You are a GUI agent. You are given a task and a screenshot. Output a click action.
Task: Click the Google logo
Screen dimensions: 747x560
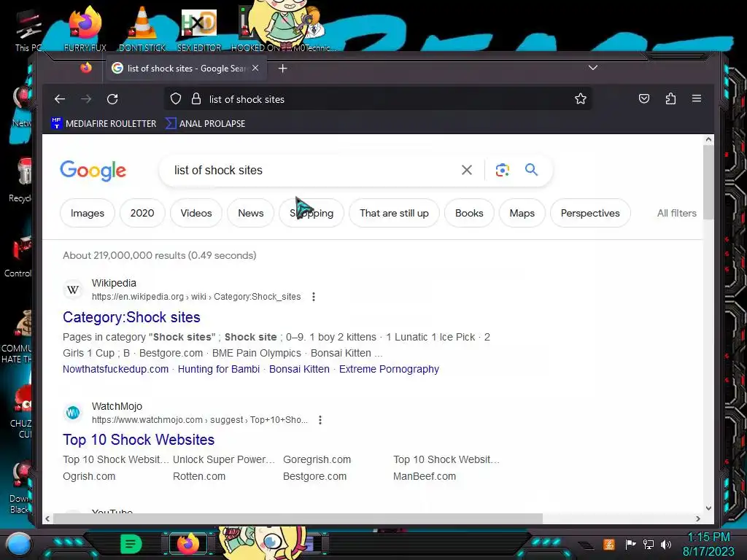click(x=93, y=171)
